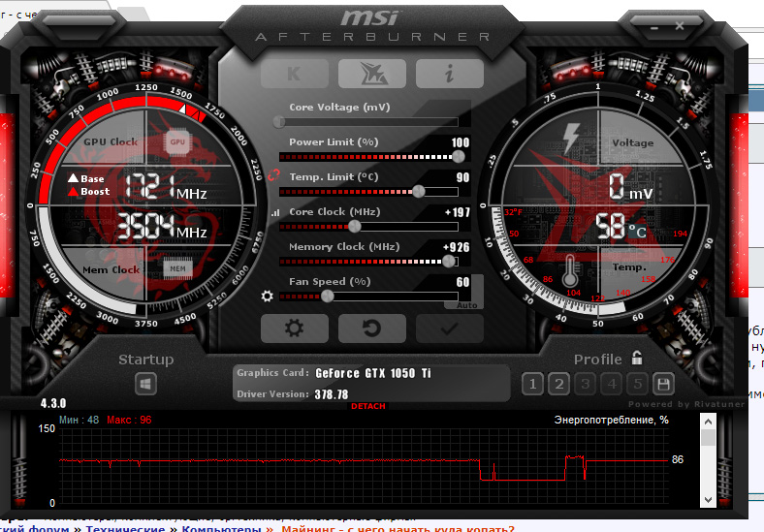
Task: Select profile slot 1
Action: [532, 385]
